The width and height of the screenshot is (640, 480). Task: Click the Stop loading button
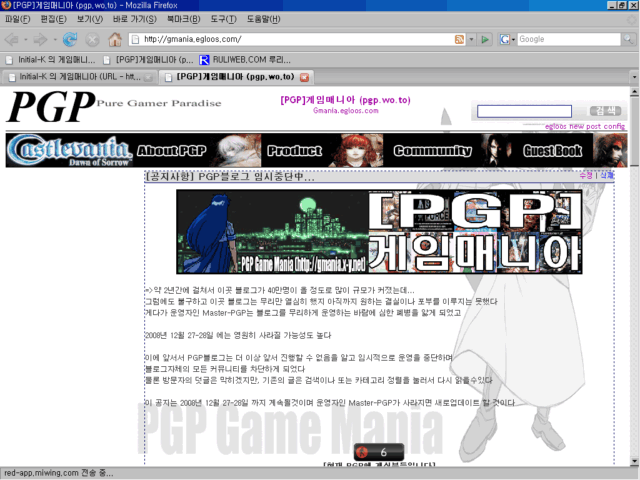point(92,40)
